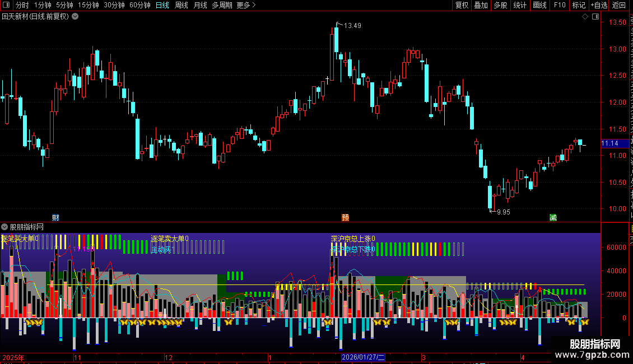Screen dimensions: 633x364
Task: Select the 日线 daily chart tab
Action: click(162, 5)
